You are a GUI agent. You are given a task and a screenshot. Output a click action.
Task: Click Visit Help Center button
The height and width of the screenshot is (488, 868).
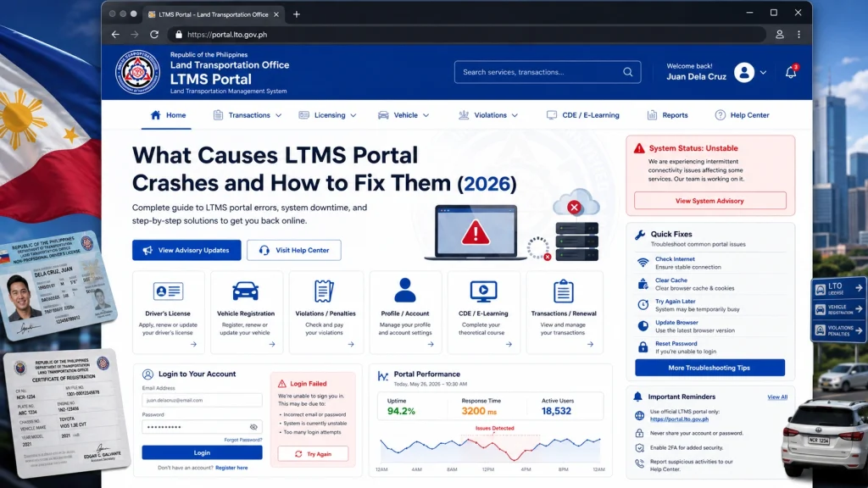tap(294, 250)
